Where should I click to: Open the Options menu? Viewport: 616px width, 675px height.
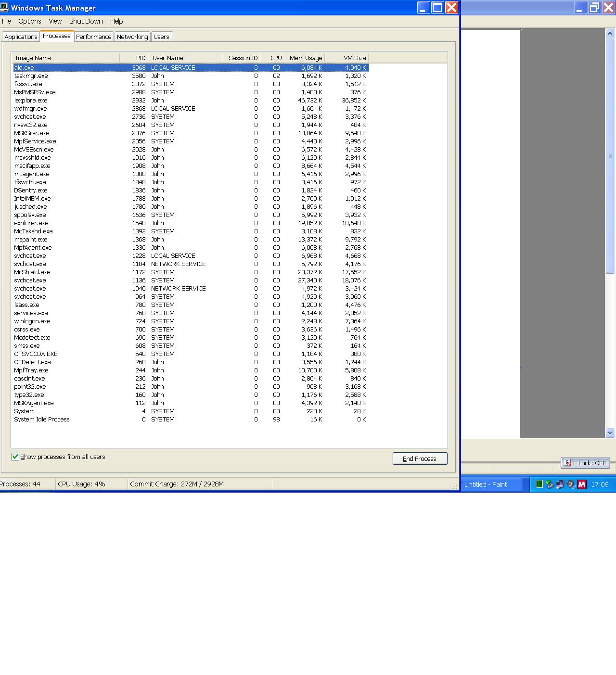point(30,21)
